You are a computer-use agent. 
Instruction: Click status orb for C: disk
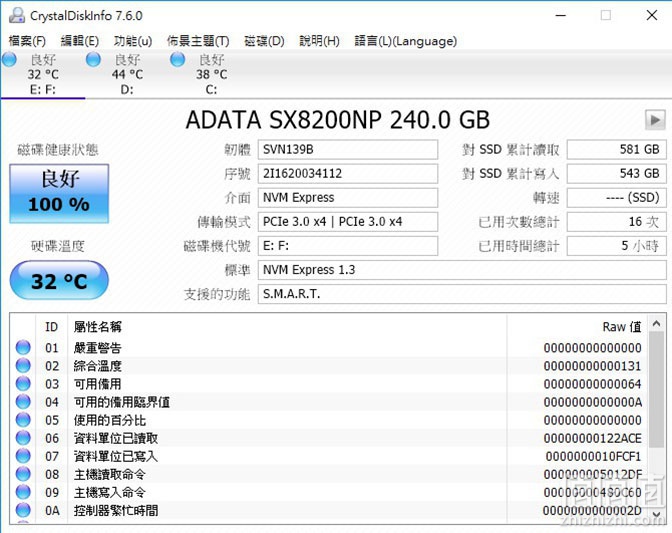177,60
